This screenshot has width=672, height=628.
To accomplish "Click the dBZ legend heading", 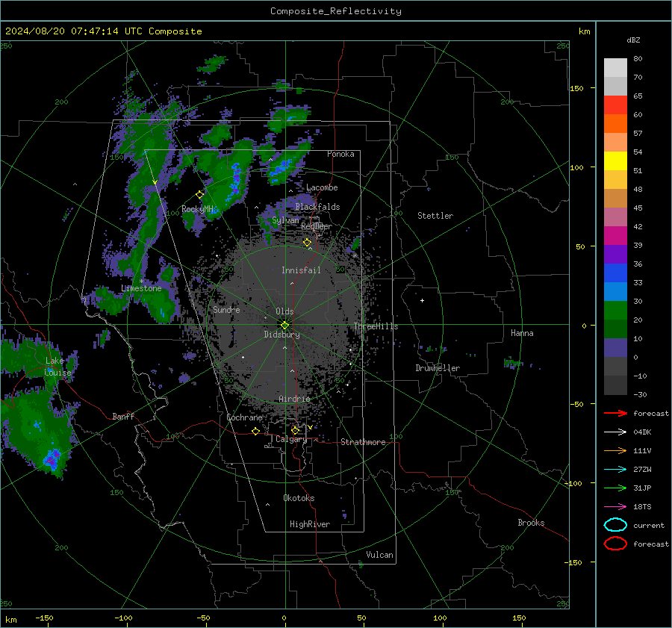I will click(633, 40).
